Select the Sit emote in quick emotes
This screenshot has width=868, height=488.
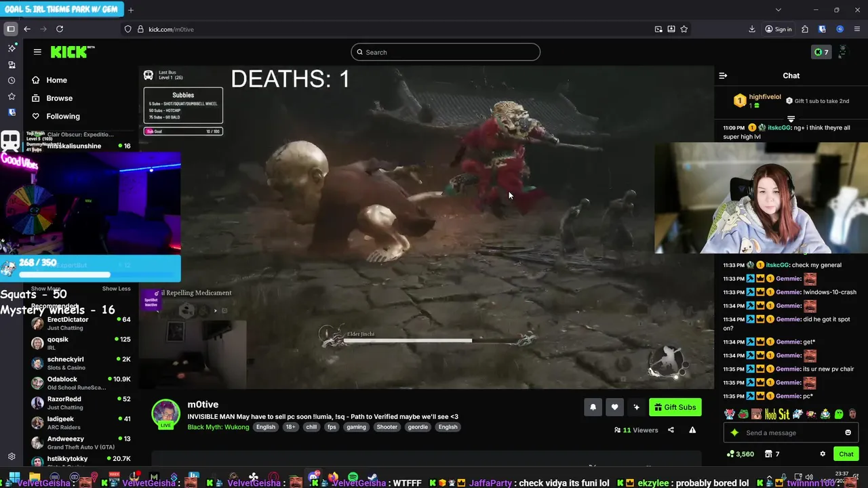click(784, 414)
